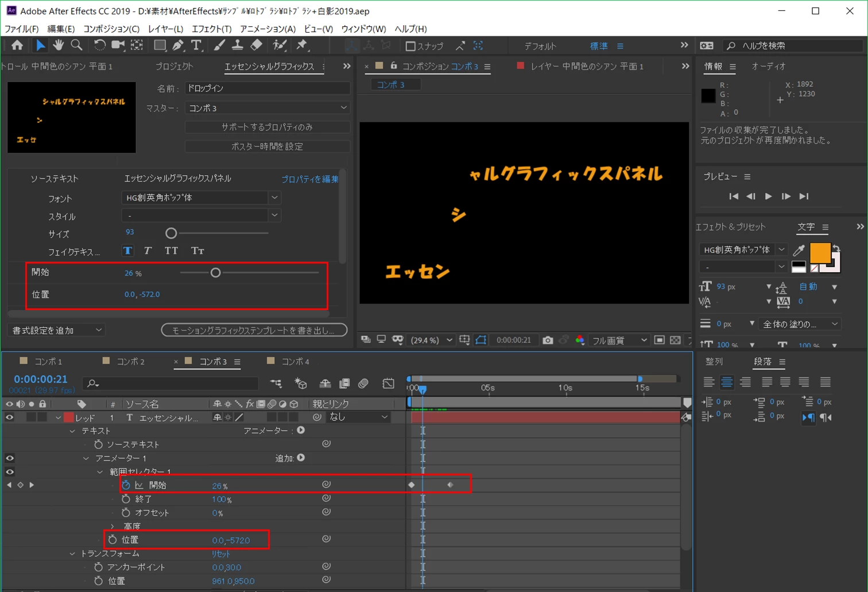Toggle stopwatch for 開始 property

pos(126,485)
